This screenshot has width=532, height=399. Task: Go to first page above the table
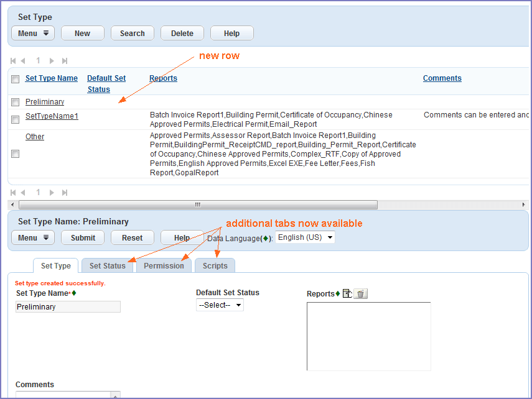point(14,61)
